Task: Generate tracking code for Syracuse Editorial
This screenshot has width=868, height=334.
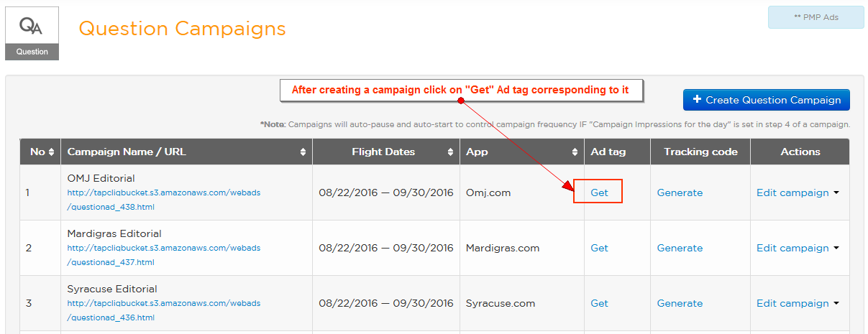Action: (680, 303)
